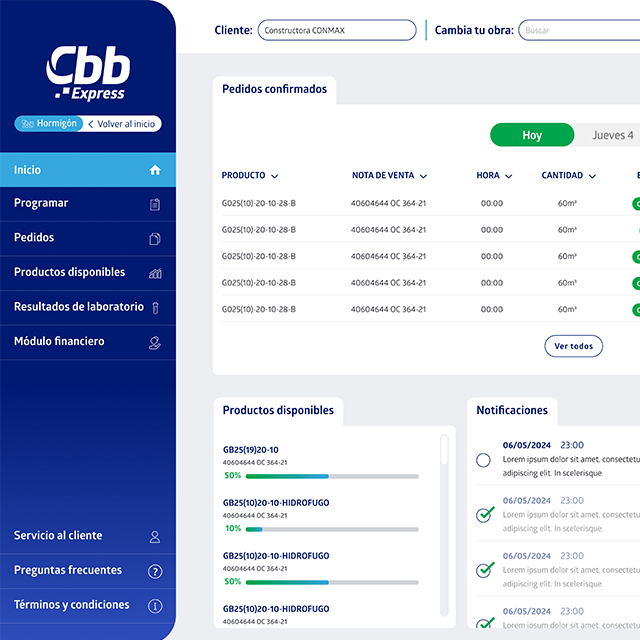This screenshot has width=640, height=640.
Task: Click the hand-coin icon for Módulo financiero
Action: (x=155, y=342)
